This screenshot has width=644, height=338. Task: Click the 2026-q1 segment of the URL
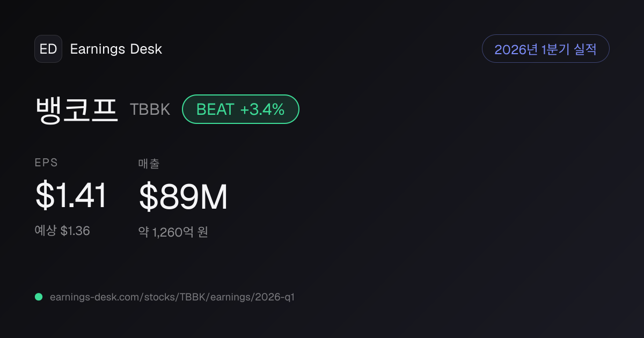tap(275, 297)
